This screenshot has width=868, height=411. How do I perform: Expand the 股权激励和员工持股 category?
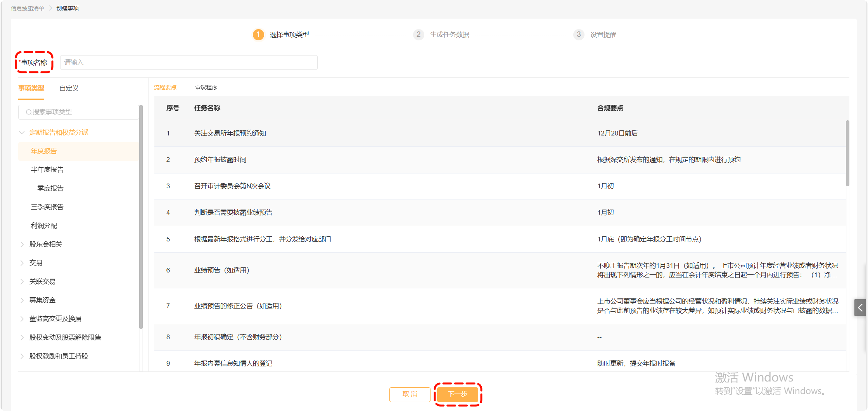click(22, 356)
